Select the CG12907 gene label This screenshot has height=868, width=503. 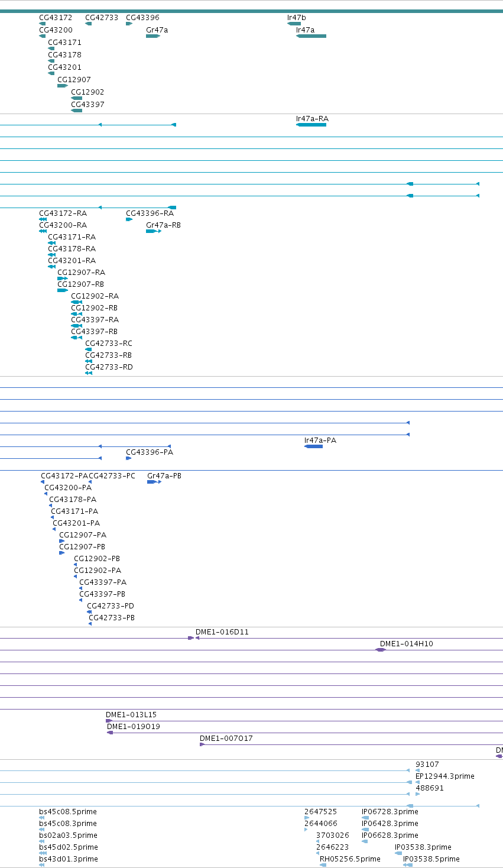click(x=74, y=80)
